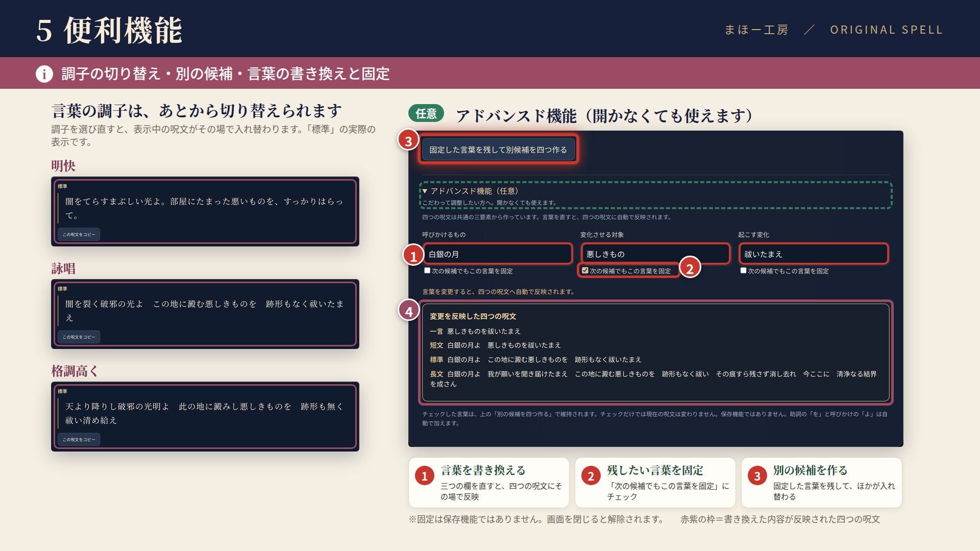This screenshot has width=980, height=551.
Task: Click the 残したい言葉を固定 step card
Action: [x=655, y=483]
